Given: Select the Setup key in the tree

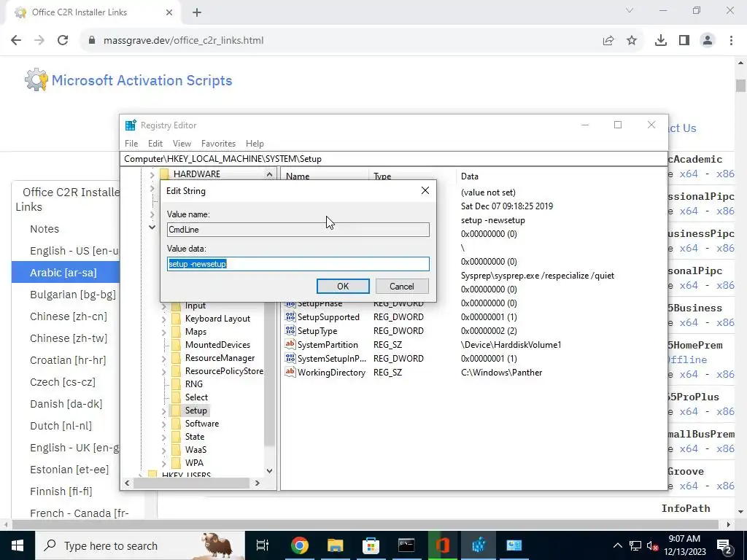Looking at the screenshot, I should tap(196, 411).
